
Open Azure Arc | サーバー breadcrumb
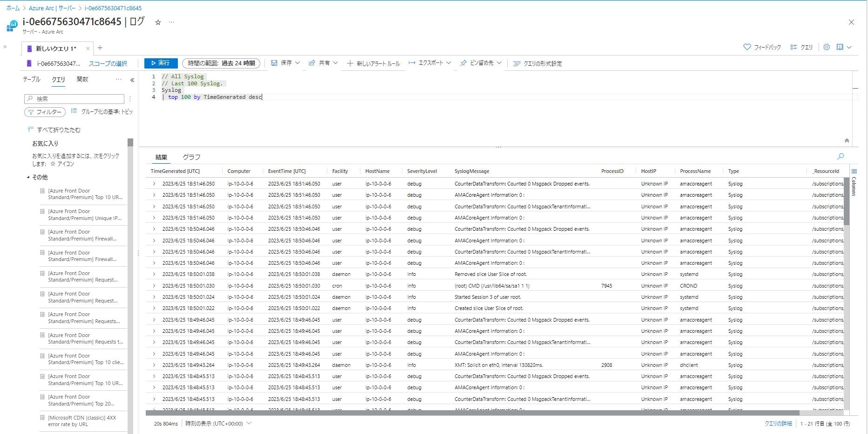[x=52, y=8]
